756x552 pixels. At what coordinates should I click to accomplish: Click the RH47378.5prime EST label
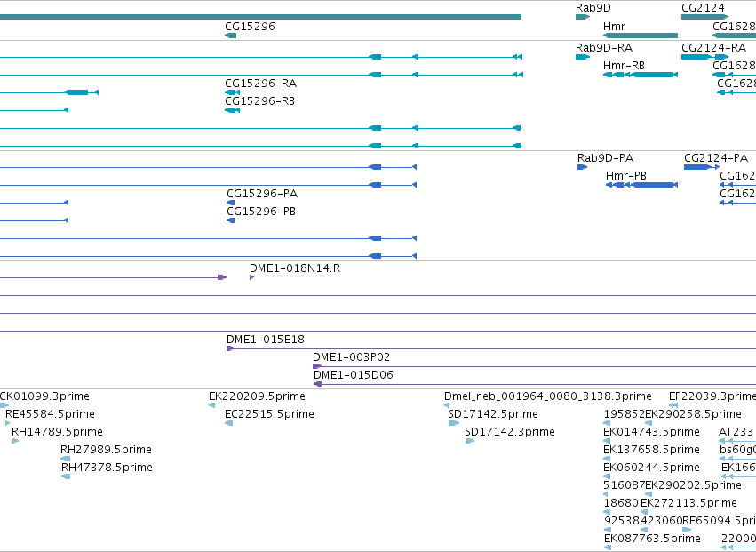(x=107, y=468)
